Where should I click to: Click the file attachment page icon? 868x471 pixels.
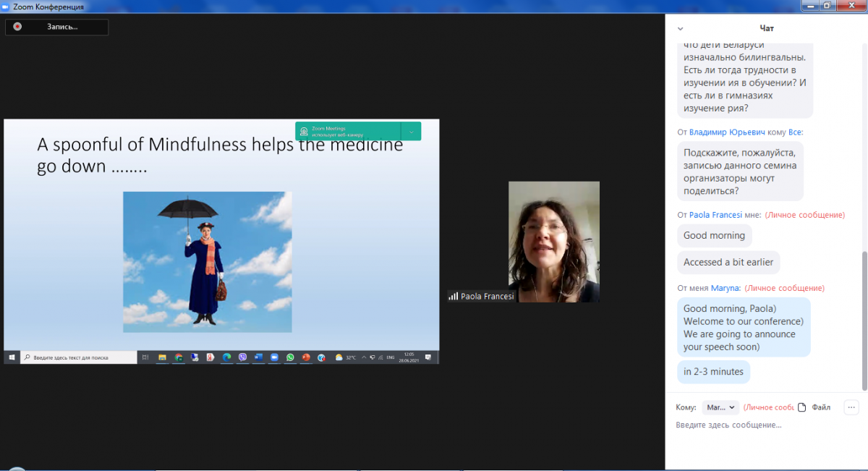click(x=801, y=407)
